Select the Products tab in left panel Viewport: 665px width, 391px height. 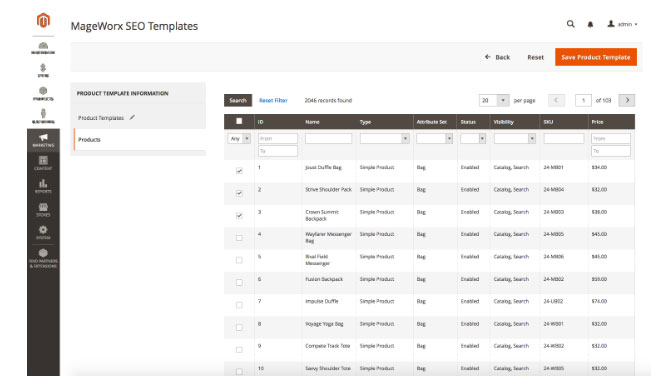tap(140, 140)
